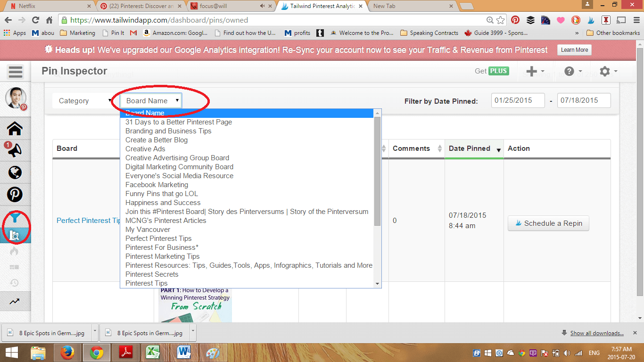Click the globe icon in the sidebar
The height and width of the screenshot is (362, 644).
point(15,173)
